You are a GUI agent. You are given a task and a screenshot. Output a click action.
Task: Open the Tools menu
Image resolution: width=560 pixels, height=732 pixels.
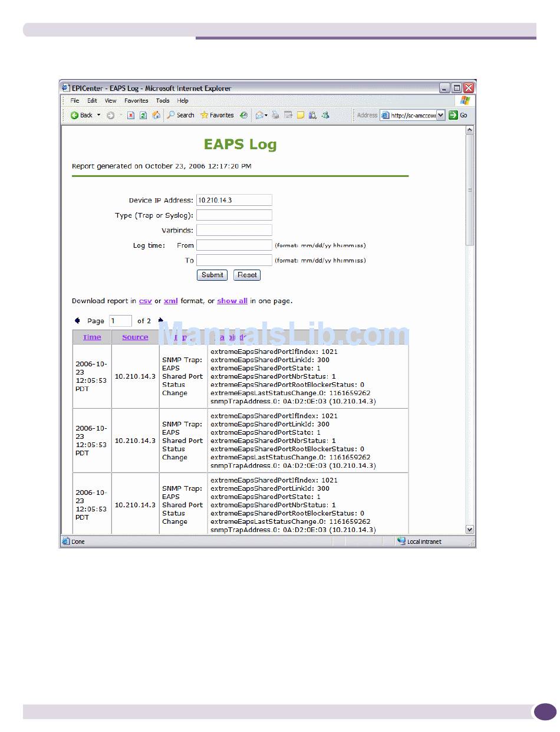(x=163, y=101)
